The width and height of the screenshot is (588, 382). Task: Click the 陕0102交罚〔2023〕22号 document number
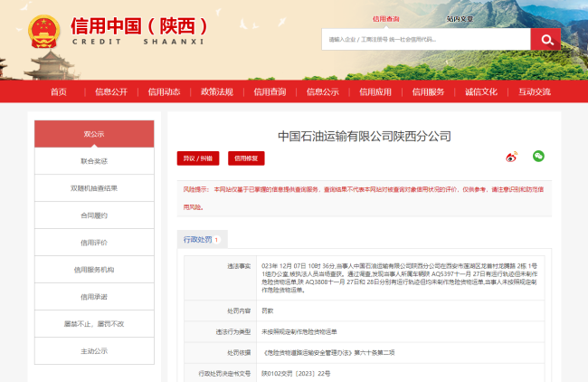click(x=296, y=373)
